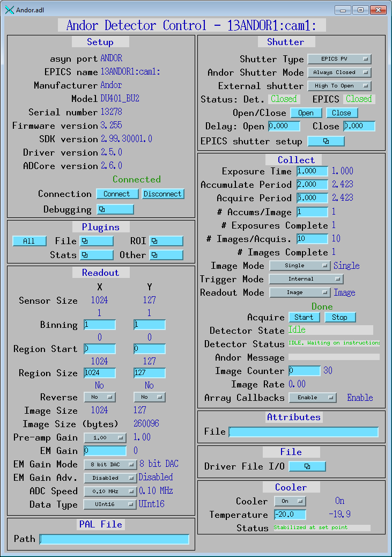Viewport: 392px width, 557px height.
Task: Open the File plugins related display
Action: point(97,241)
